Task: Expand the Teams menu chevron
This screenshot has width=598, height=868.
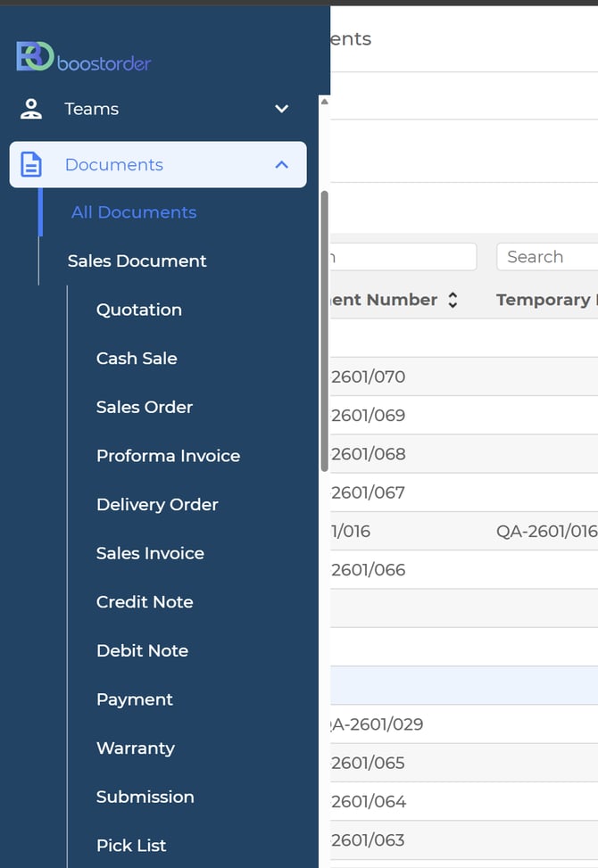Action: pos(281,109)
